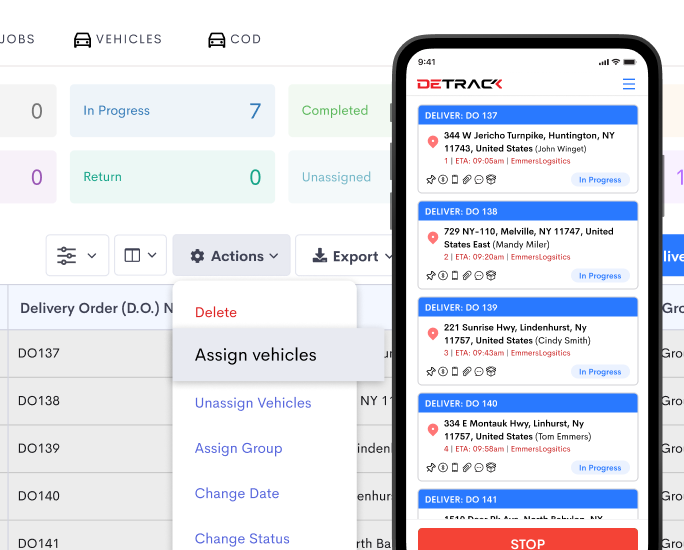The image size is (684, 550).
Task: Tap In Progress badge on DO 139 card
Action: coord(600,372)
